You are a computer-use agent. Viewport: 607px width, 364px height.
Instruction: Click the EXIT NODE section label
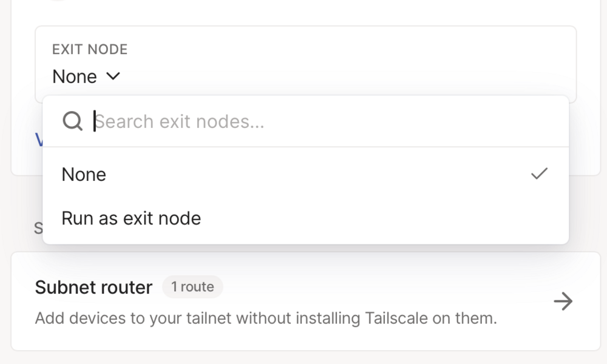(90, 50)
